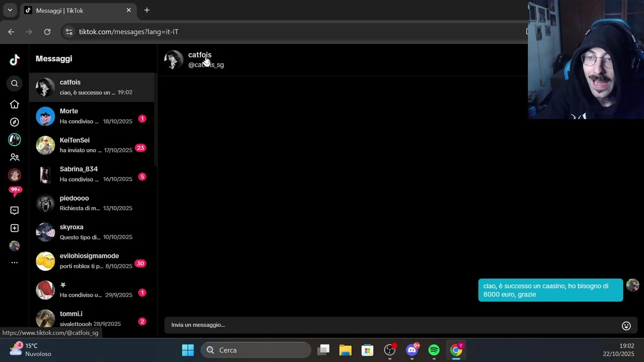Open the TikTok search icon
Viewport: 644px width, 362px height.
[15, 83]
